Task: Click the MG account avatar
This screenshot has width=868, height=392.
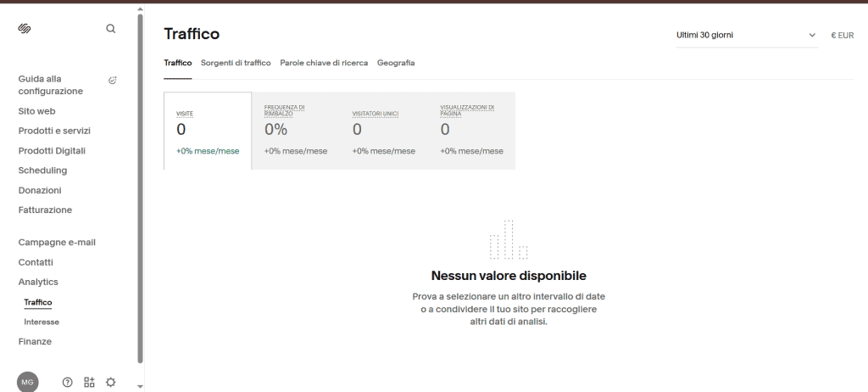Action: click(x=28, y=382)
